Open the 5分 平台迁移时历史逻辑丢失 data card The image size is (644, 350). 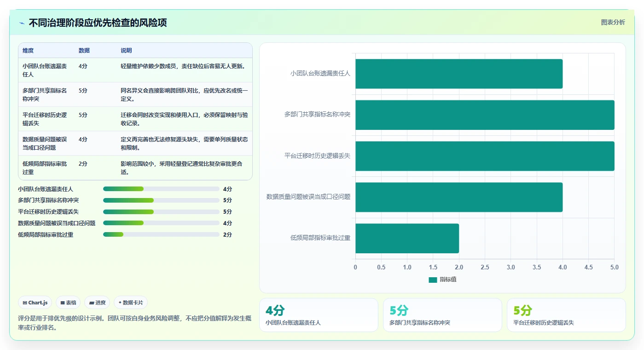click(x=566, y=315)
